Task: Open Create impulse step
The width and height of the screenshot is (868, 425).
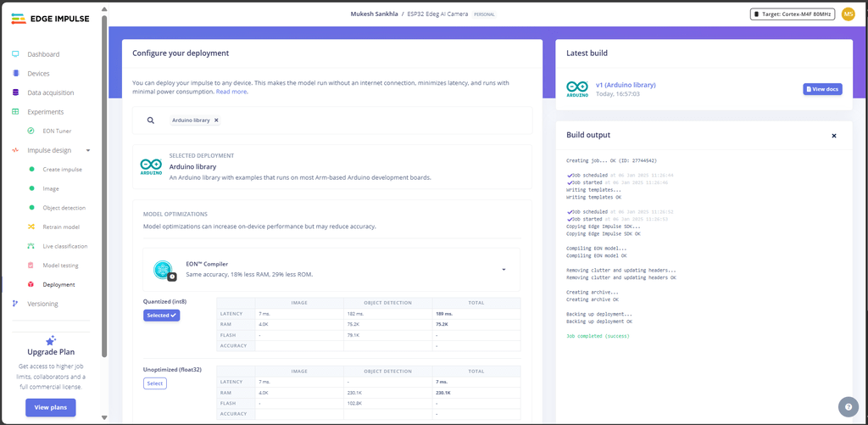Action: 63,170
